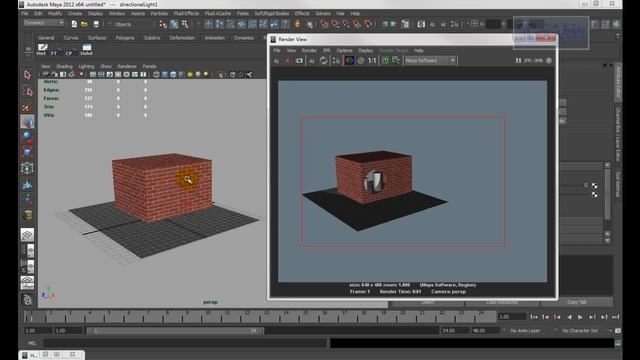Open the Dynamics menu set dropdown

tap(44, 23)
